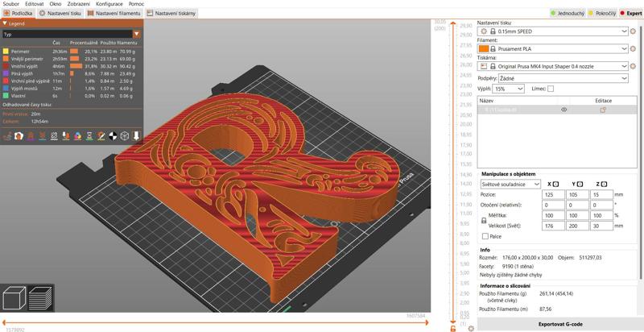Viewport: 644px width, 332px height.
Task: Enable the Límec checkbox
Action: [x=551, y=89]
